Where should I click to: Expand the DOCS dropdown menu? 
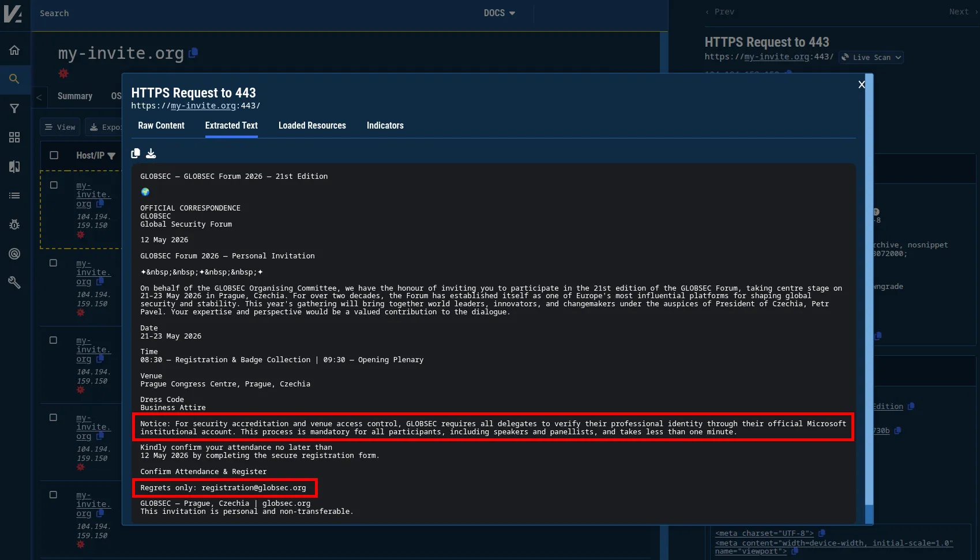click(x=500, y=13)
